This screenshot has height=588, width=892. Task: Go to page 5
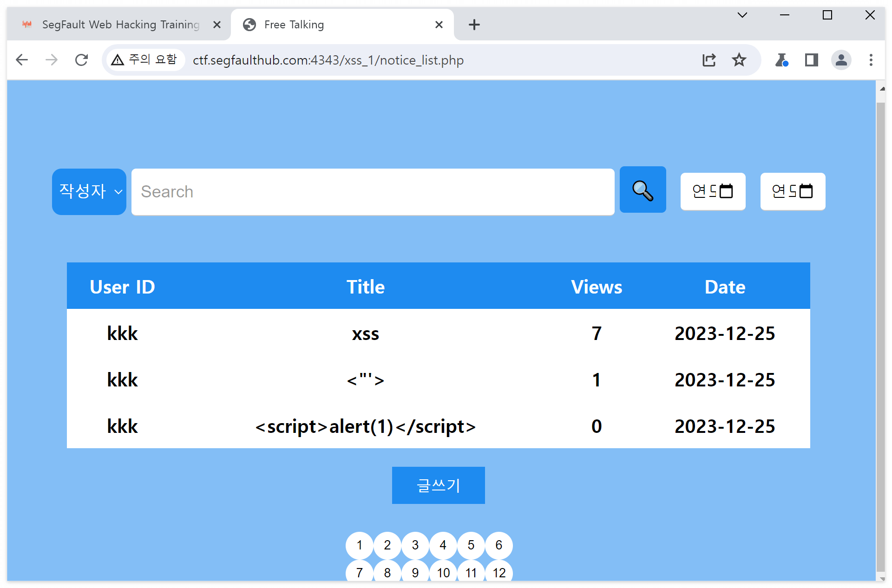471,545
